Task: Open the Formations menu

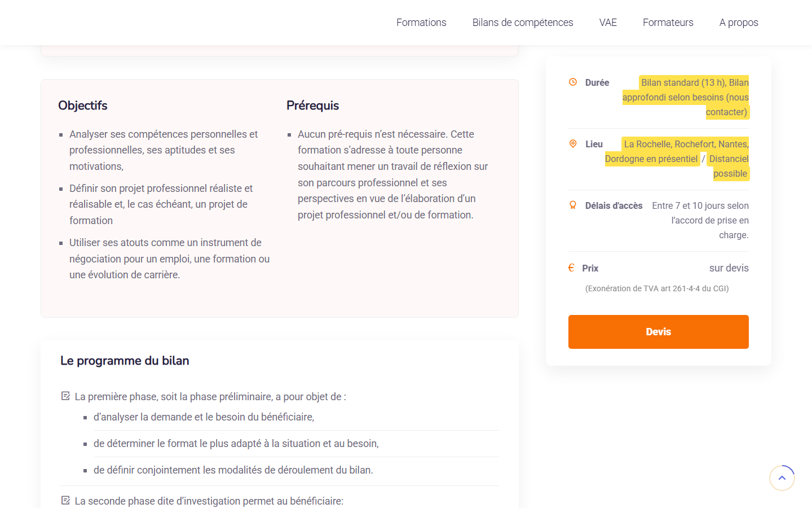Action: point(421,23)
